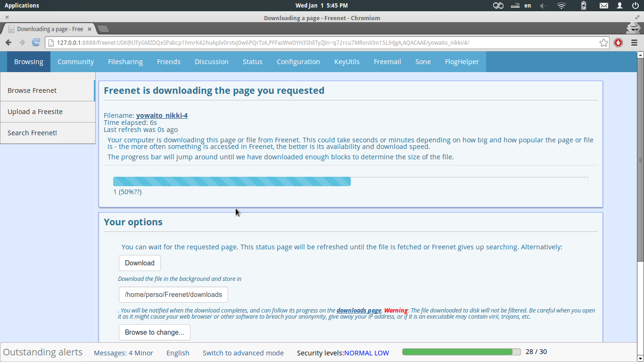Click the Browse to change... button
Screen dimensions: 644x362
point(155,332)
